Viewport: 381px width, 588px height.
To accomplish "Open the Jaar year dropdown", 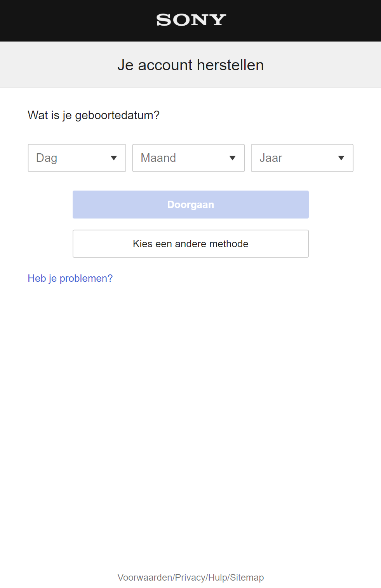I will [x=302, y=158].
